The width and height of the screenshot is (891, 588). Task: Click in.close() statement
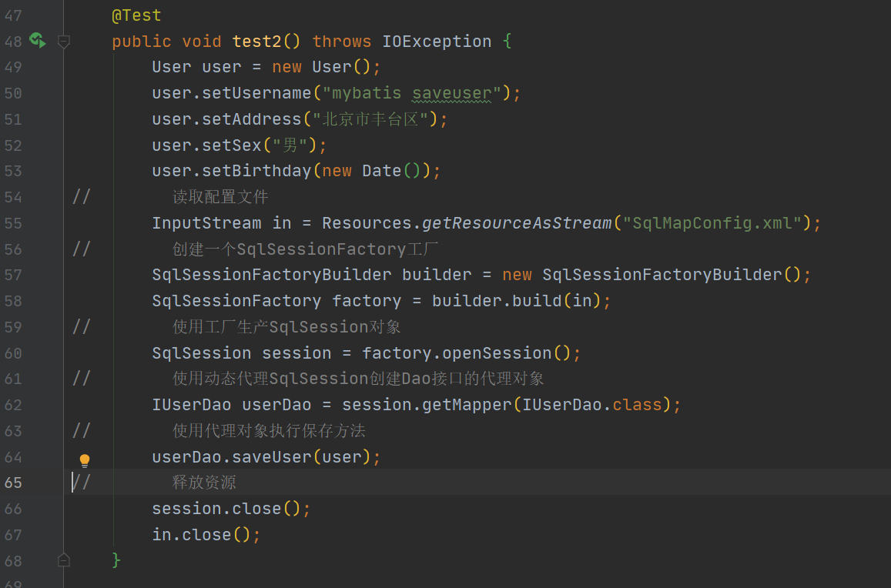click(206, 535)
